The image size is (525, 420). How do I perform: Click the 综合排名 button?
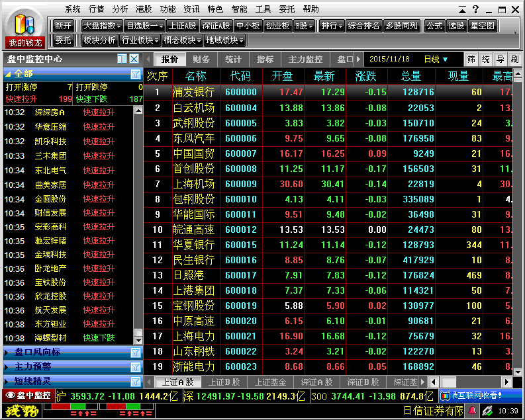point(363,26)
